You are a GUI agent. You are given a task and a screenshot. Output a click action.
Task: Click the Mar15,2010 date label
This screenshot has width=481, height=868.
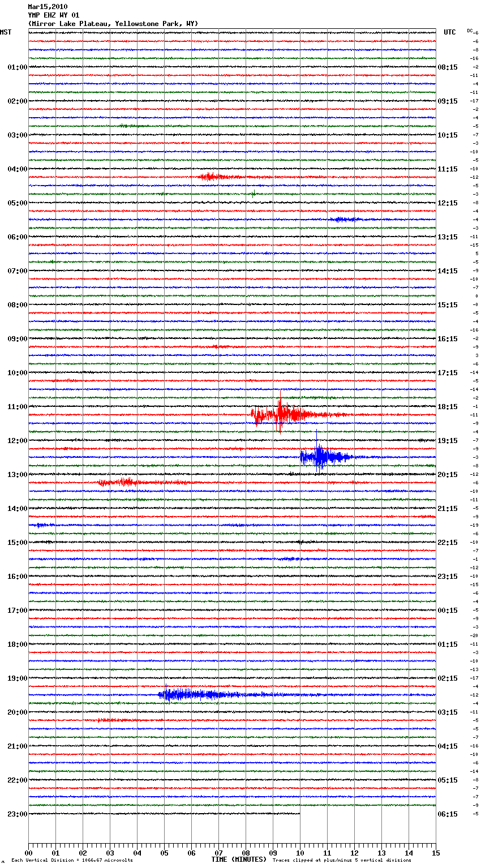coord(48,7)
